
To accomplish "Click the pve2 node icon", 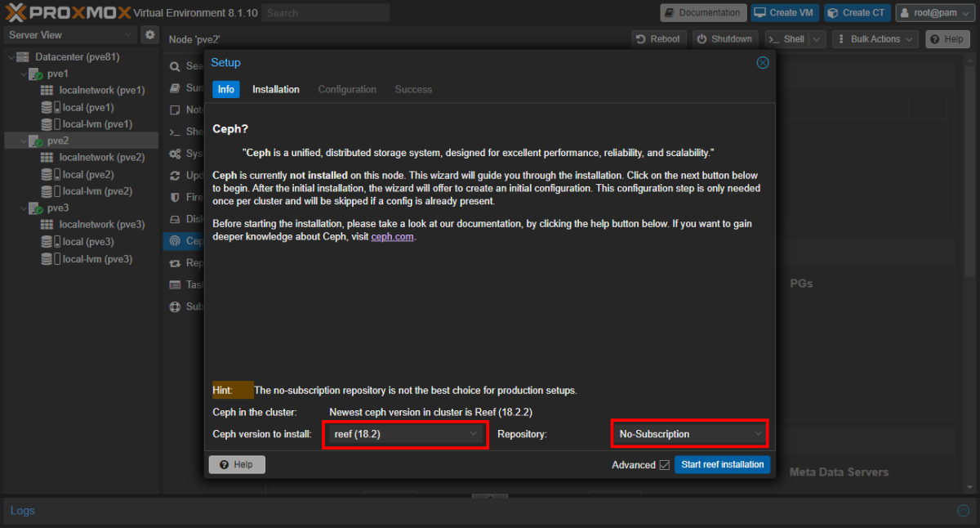I will click(x=36, y=141).
